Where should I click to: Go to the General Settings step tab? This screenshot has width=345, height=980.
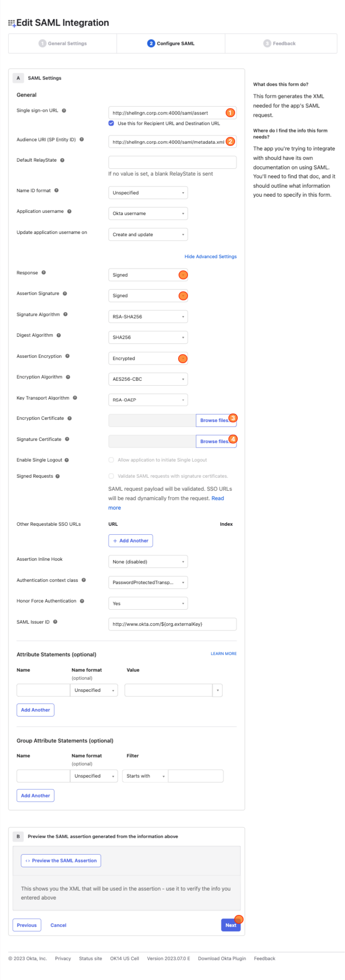tap(63, 44)
